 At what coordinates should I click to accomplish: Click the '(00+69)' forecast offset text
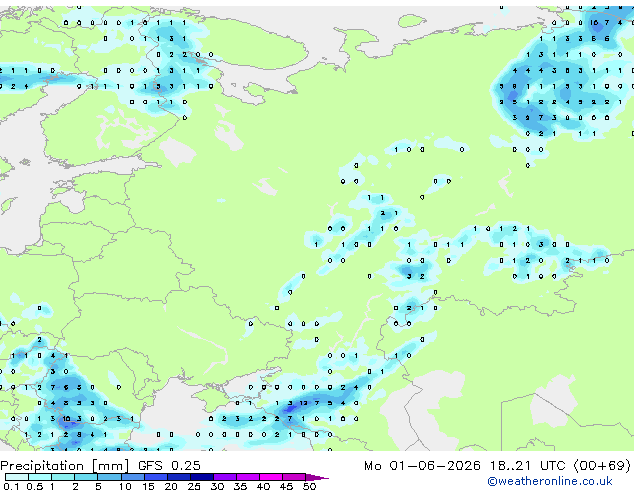602,466
